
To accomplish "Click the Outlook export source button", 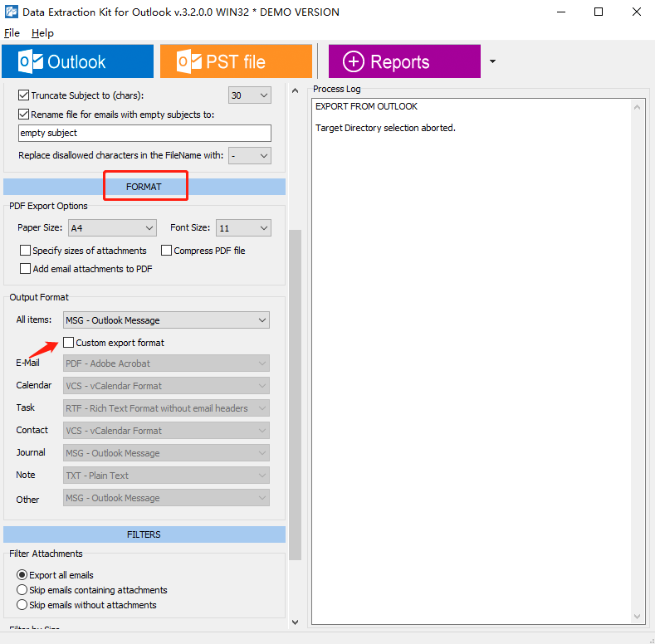I will (77, 61).
